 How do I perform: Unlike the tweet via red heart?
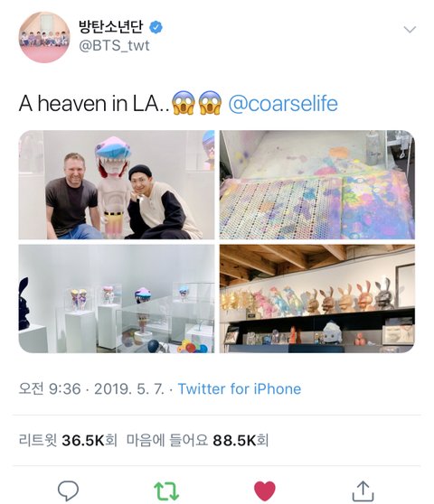coord(264,490)
